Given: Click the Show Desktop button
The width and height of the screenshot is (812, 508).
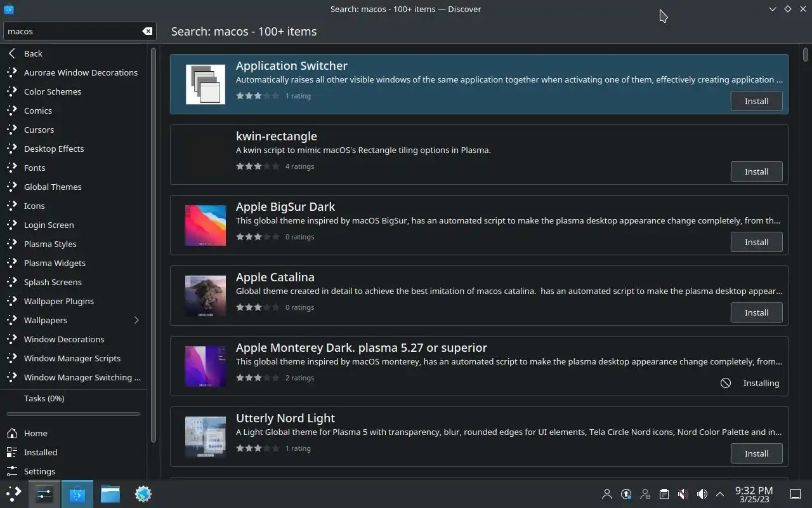Looking at the screenshot, I should [796, 494].
